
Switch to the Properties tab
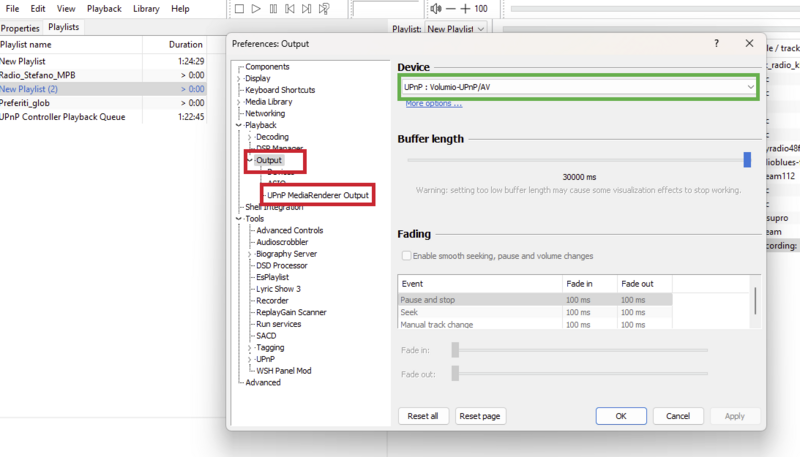(20, 27)
